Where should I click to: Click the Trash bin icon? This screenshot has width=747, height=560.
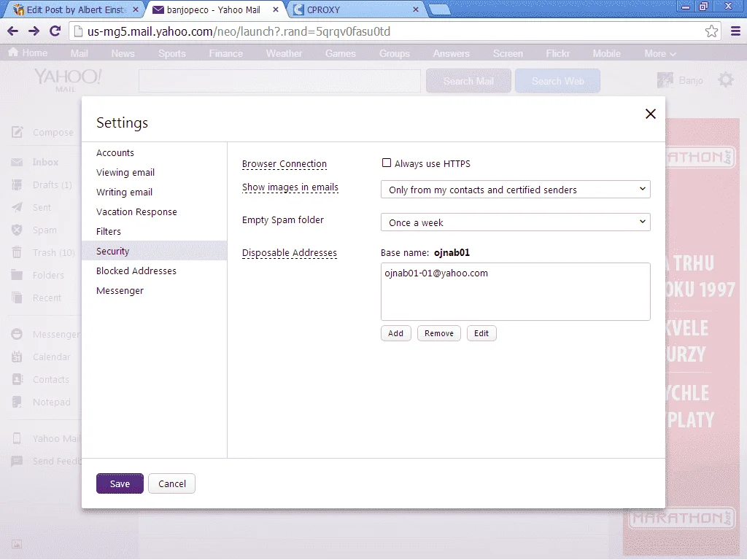point(17,252)
